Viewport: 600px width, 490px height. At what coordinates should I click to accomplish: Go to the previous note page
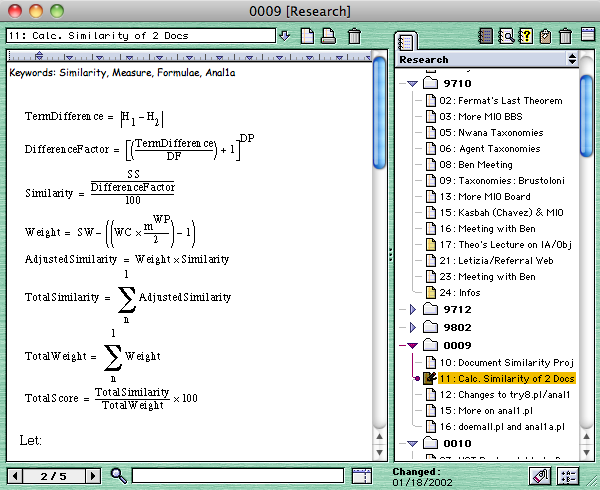click(x=15, y=476)
